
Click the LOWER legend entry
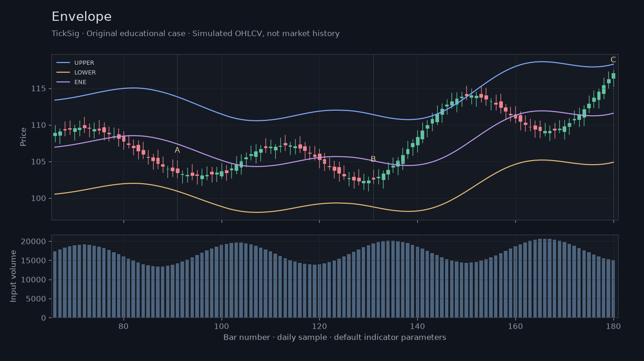(76, 73)
